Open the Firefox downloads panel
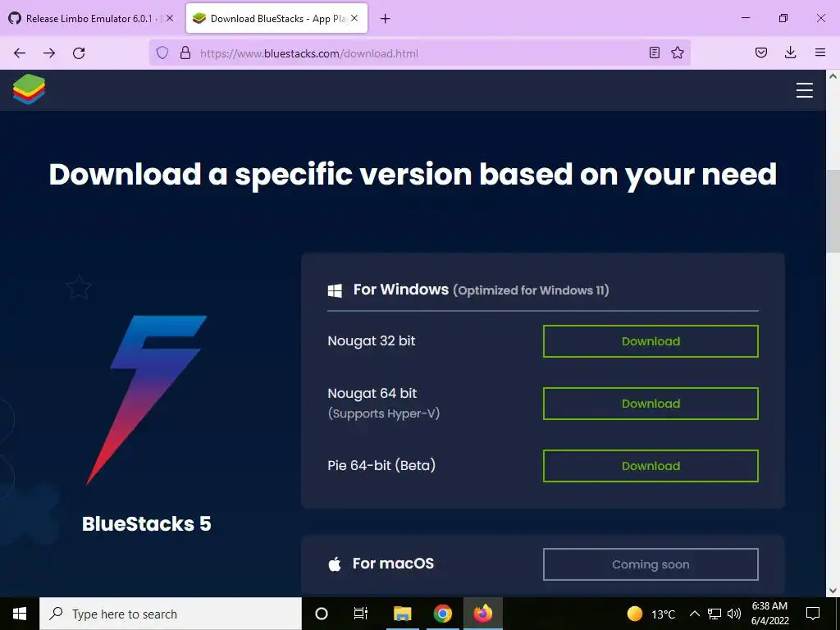840x630 pixels. point(790,52)
